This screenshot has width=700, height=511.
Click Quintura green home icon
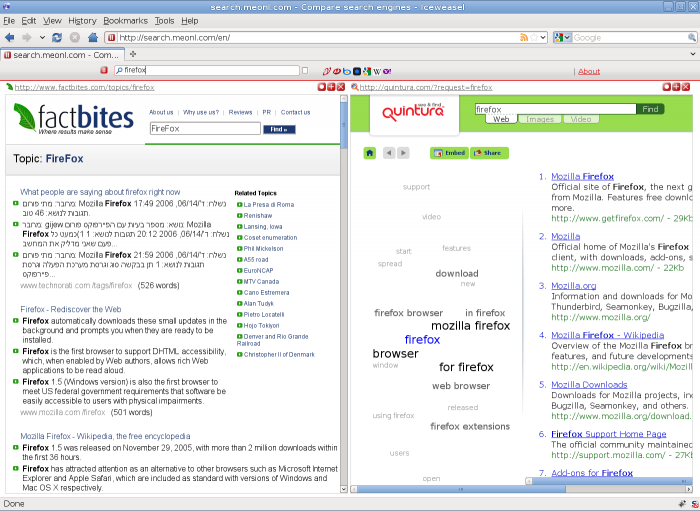370,153
